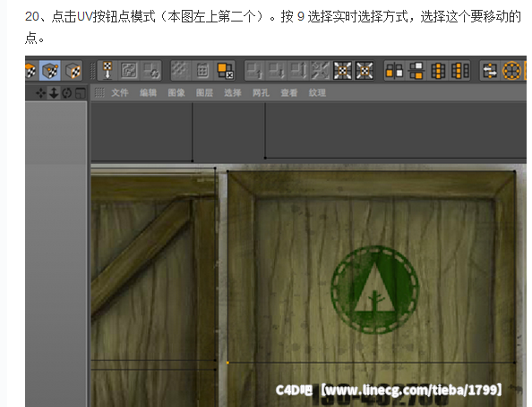Open the 图层 menu

point(204,92)
